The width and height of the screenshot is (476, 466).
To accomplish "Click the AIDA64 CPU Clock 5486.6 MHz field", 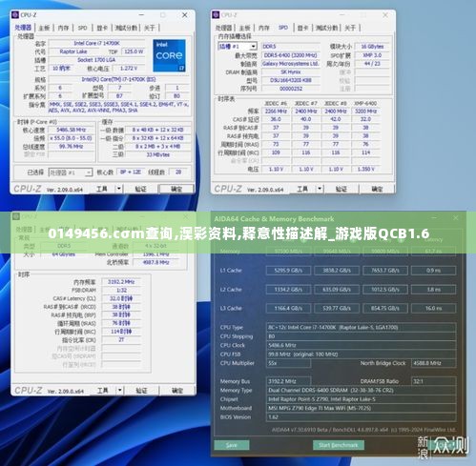I will click(362, 345).
